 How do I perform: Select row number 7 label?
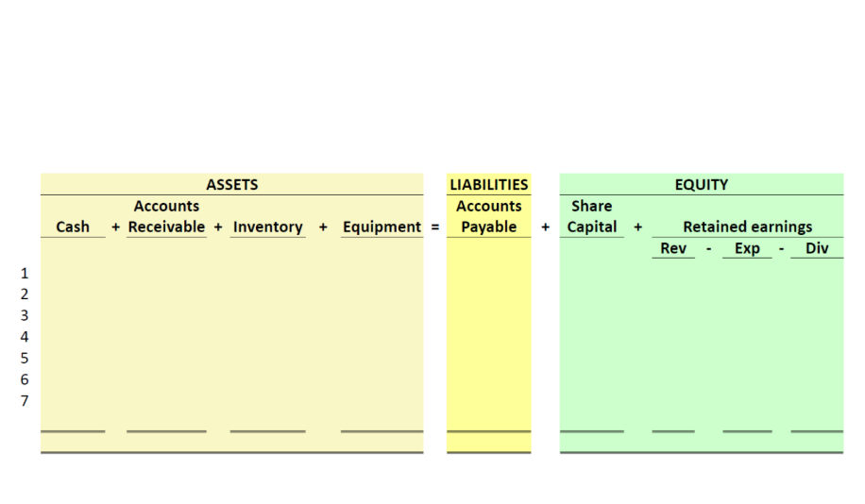point(25,401)
